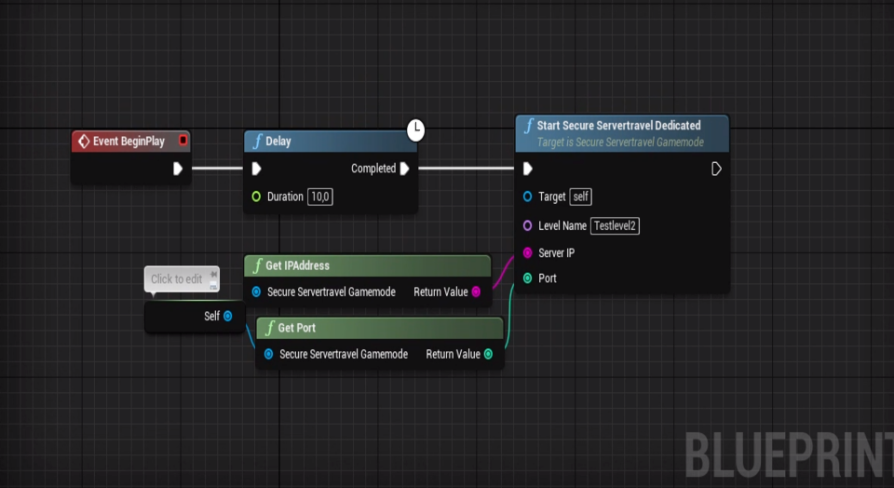Click Start Secure Servertravel input exec pin
Viewport: 894px width, 488px height.
tap(527, 168)
